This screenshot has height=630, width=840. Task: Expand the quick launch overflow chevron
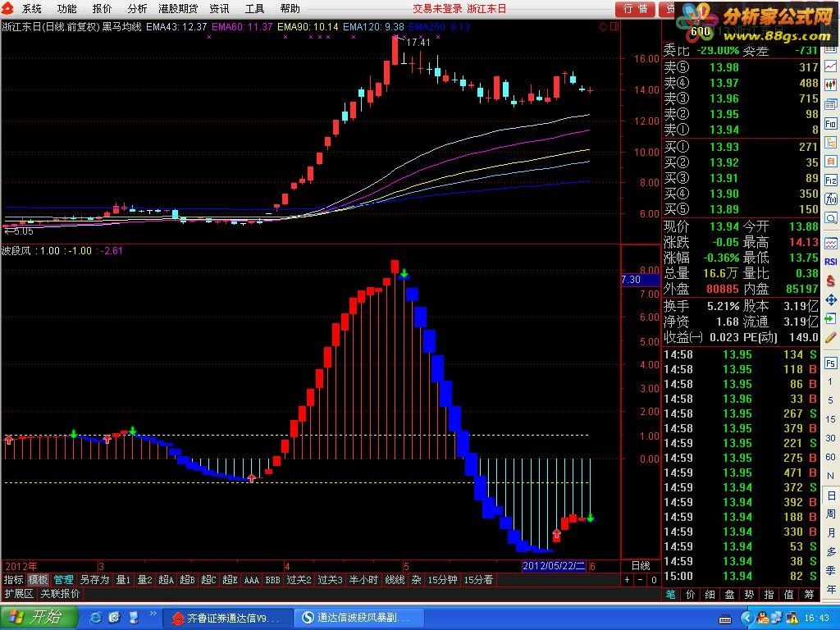153,613
